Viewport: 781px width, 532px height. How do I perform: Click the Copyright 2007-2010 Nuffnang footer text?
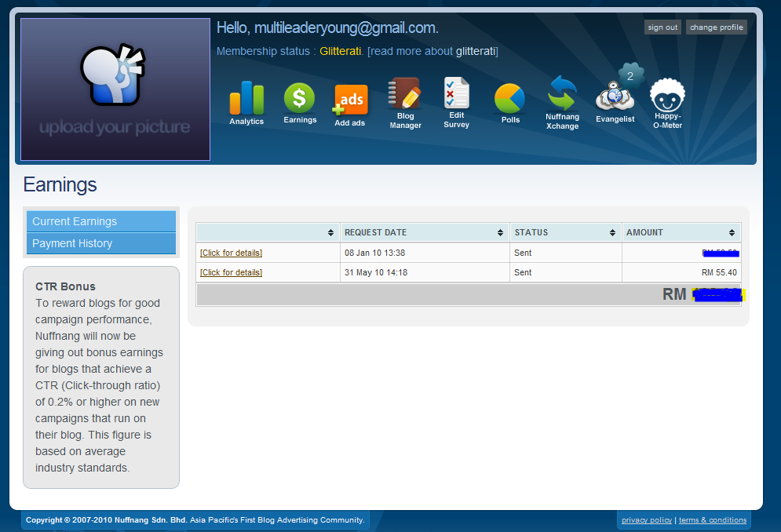tap(195, 520)
